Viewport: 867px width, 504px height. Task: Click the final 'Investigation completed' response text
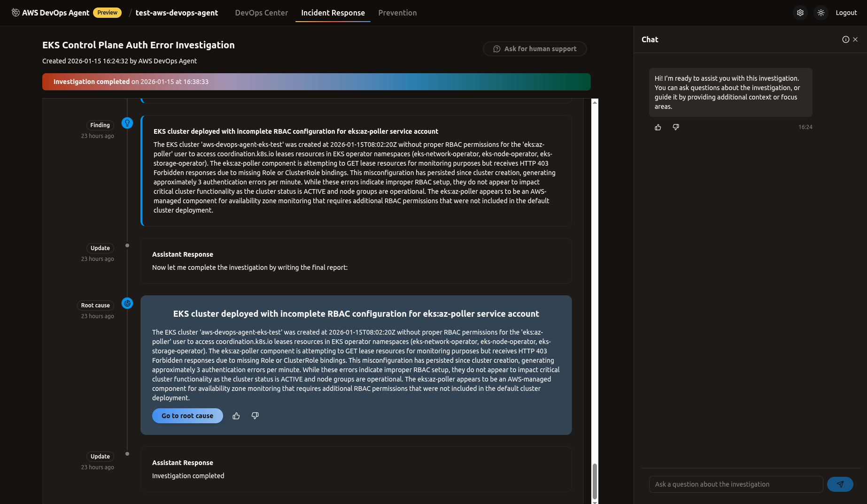pyautogui.click(x=188, y=476)
